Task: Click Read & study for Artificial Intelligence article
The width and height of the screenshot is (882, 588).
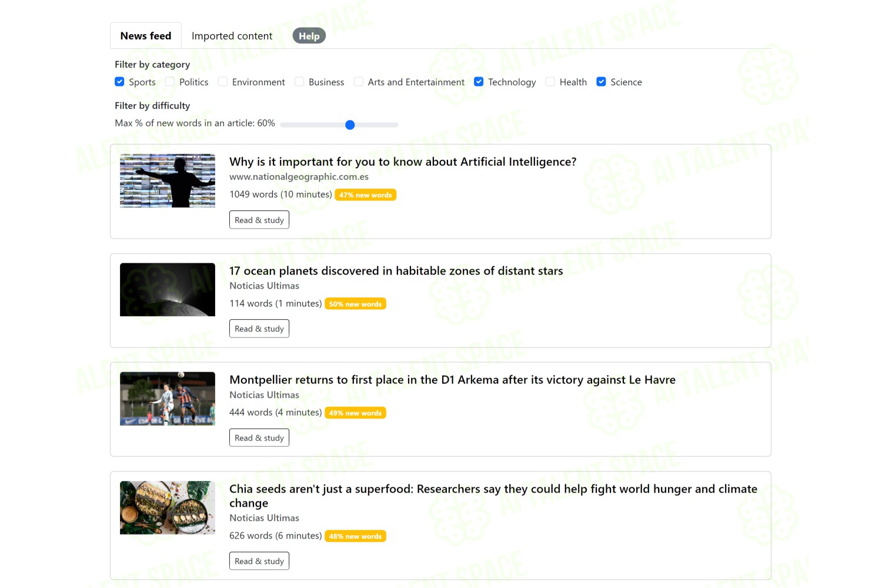Action: pyautogui.click(x=259, y=220)
